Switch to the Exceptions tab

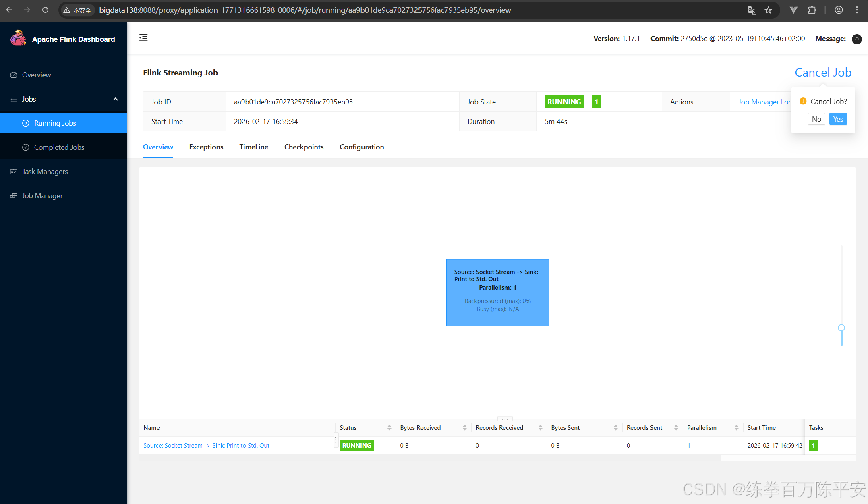click(x=206, y=147)
